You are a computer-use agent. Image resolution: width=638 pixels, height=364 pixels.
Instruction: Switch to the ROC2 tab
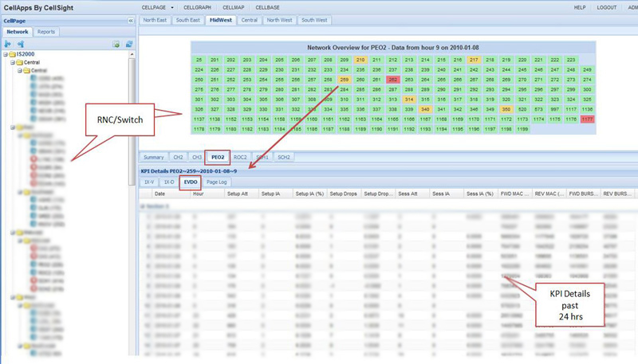tap(238, 157)
